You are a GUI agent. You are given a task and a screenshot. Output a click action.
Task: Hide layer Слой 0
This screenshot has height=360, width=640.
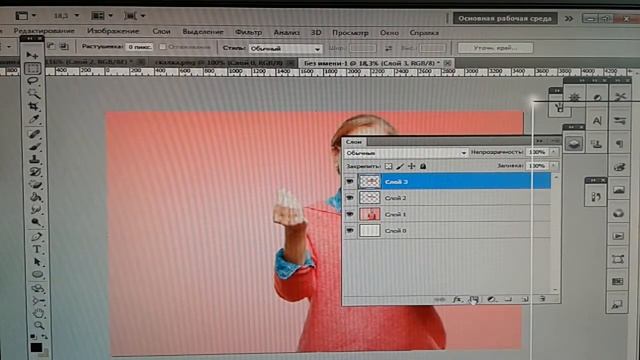[350, 230]
